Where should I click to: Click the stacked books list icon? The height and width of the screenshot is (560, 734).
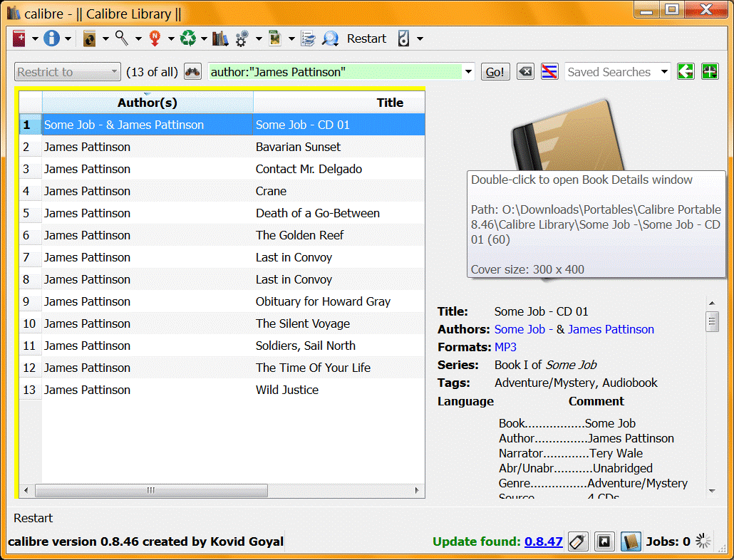[x=308, y=38]
